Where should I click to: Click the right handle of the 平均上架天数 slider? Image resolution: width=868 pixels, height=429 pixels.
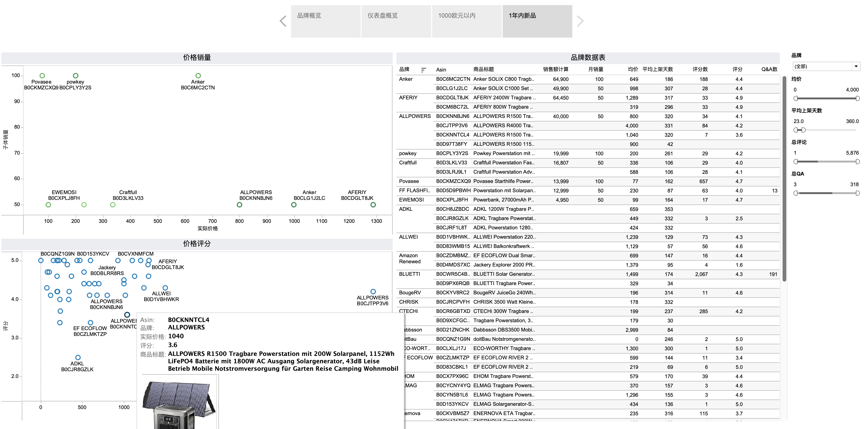click(804, 130)
